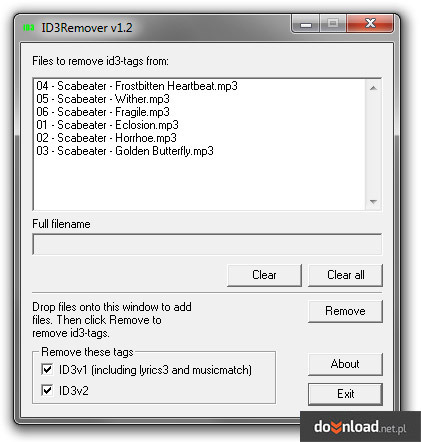Click the green ID3Remover title bar icon
Image resolution: width=421 pixels, height=442 pixels.
coord(29,27)
